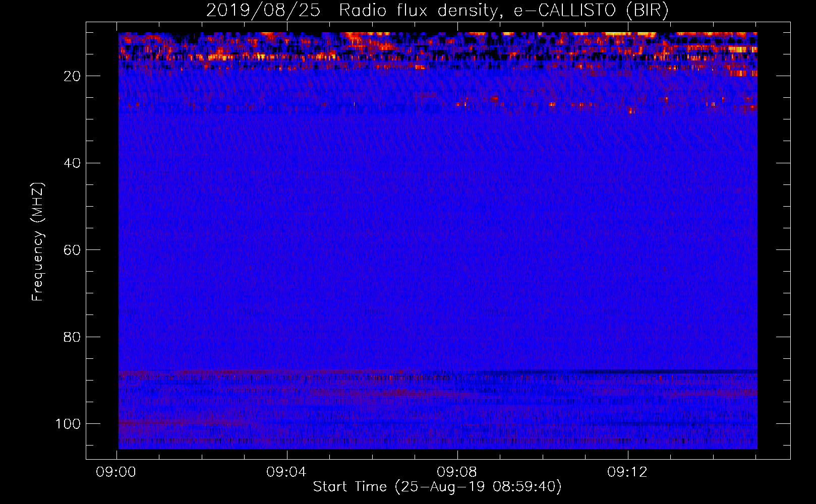Click the 40 MHz frequency tick label
Screen dimensions: 816x504
click(x=73, y=163)
